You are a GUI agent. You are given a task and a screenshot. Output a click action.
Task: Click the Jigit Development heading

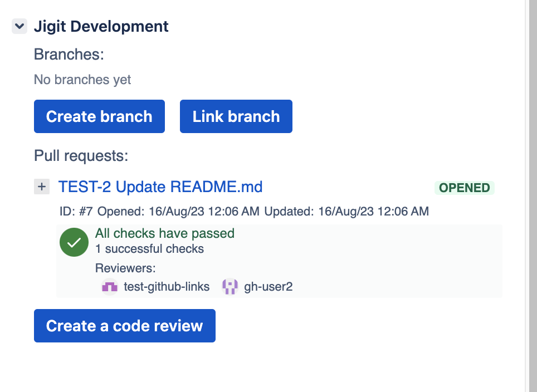pyautogui.click(x=101, y=26)
